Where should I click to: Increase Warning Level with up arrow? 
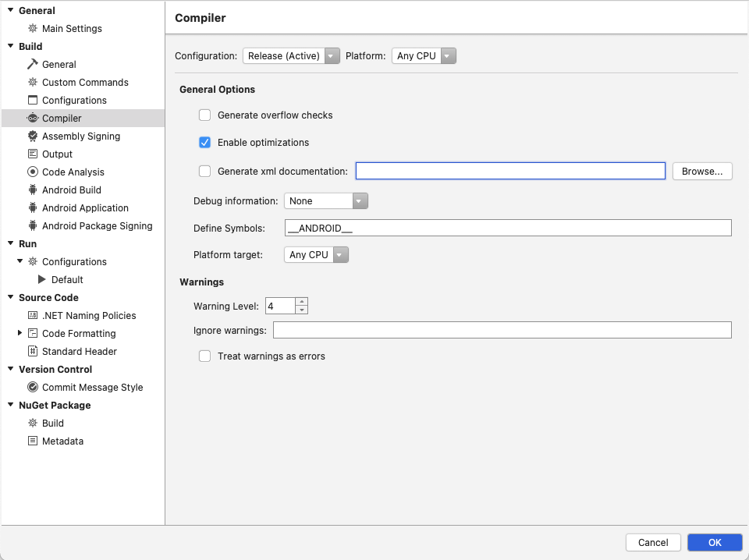pyautogui.click(x=301, y=302)
